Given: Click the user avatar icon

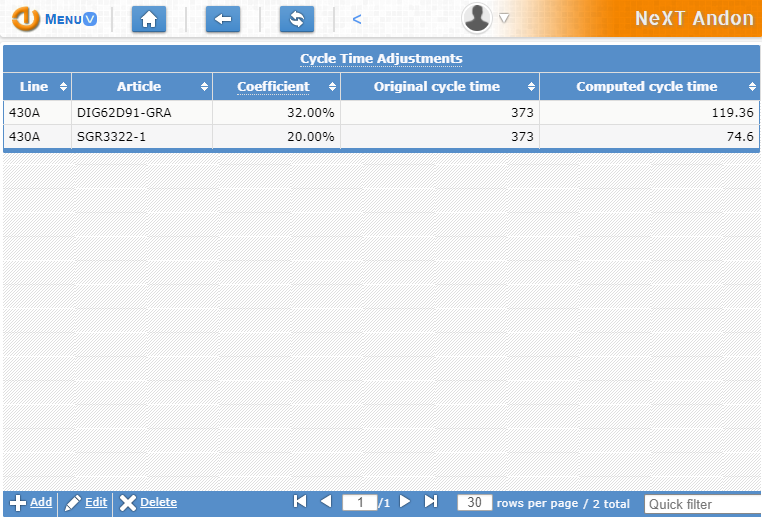Looking at the screenshot, I should pos(478,18).
